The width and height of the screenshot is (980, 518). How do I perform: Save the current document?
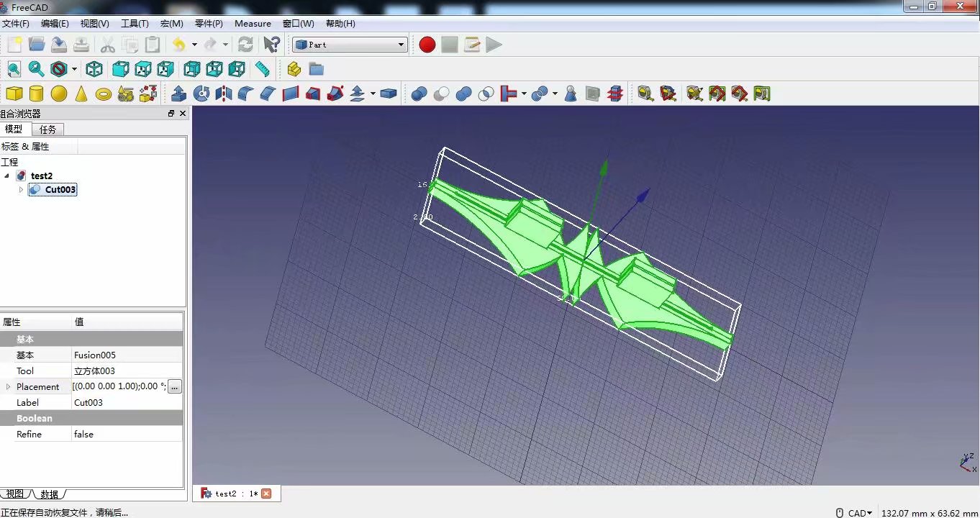pos(59,45)
